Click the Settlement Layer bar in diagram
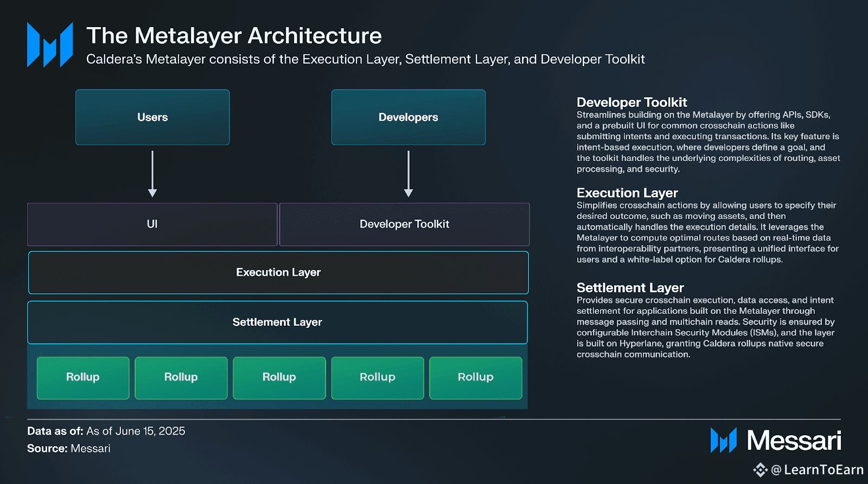Image resolution: width=868 pixels, height=484 pixels. pos(277,322)
